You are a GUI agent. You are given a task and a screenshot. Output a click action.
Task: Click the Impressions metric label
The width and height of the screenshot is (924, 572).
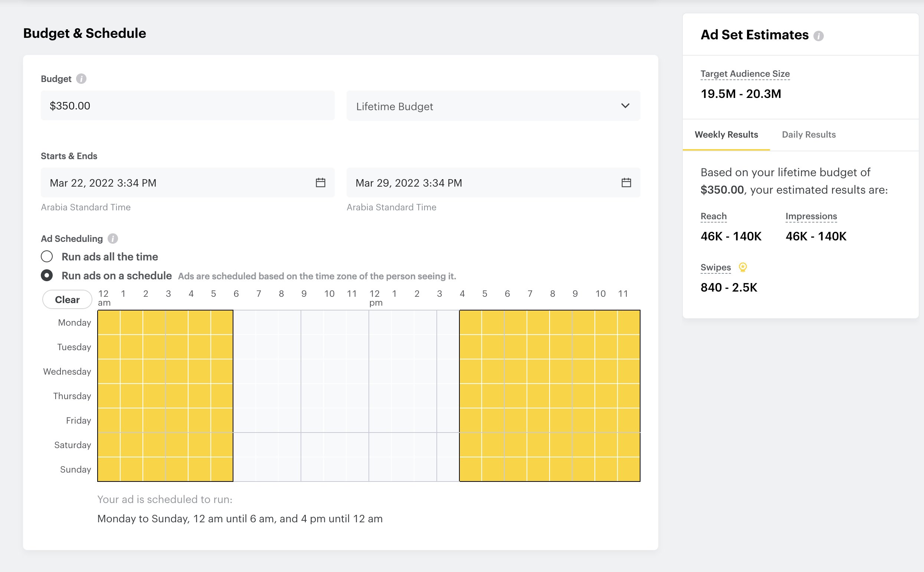pos(811,216)
